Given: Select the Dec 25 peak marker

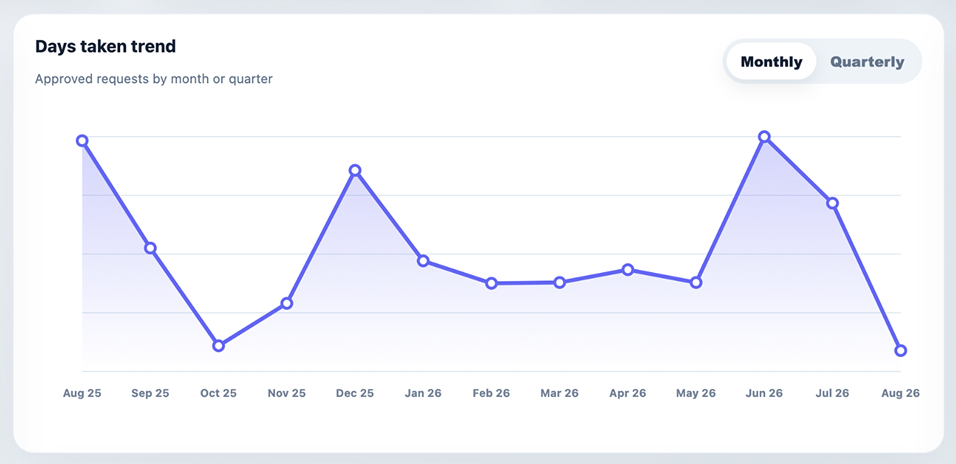Looking at the screenshot, I should coord(355,170).
